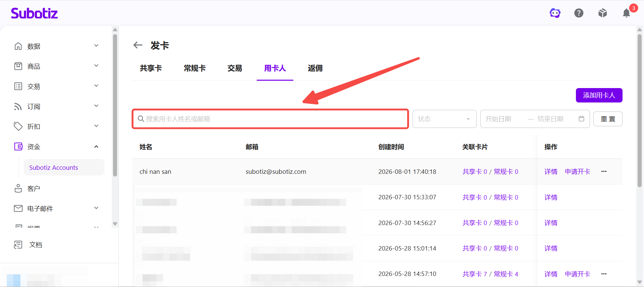This screenshot has width=644, height=287.
Task: Expand the 交易 sidebar menu
Action: [x=96, y=86]
